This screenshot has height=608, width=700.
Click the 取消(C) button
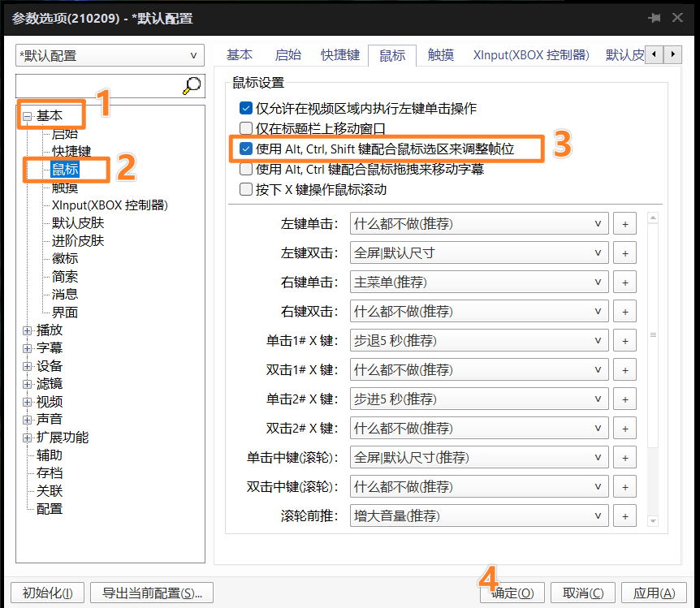tap(583, 593)
